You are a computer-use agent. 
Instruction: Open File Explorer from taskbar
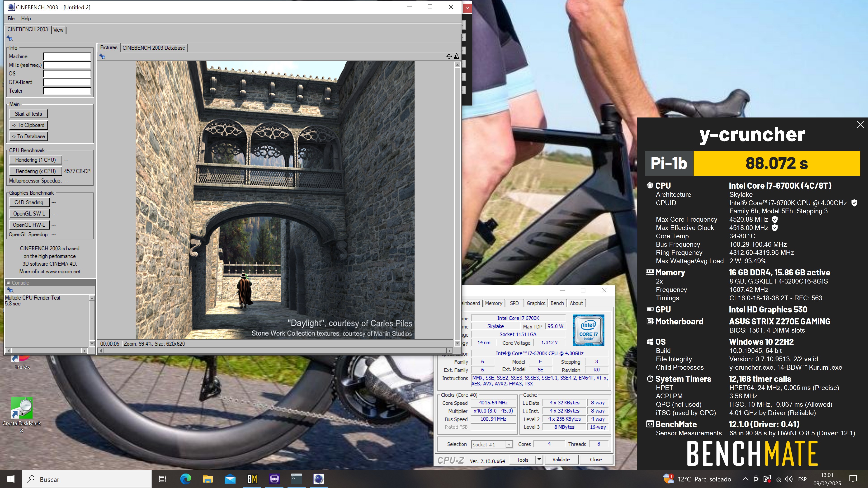point(208,479)
